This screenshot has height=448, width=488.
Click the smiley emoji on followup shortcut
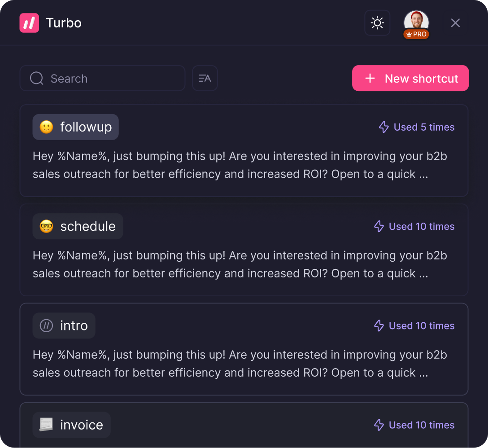click(x=46, y=127)
